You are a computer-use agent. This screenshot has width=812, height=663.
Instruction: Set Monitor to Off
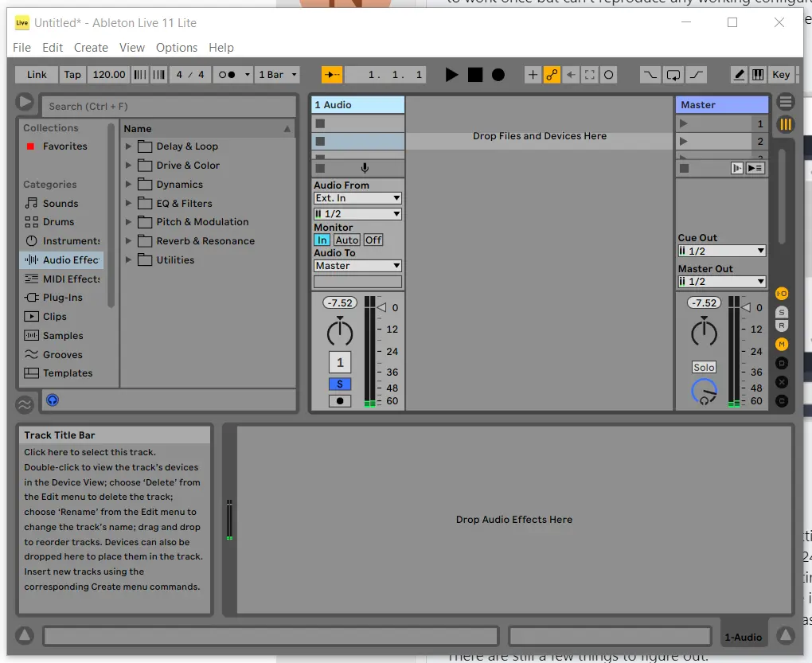click(x=373, y=240)
